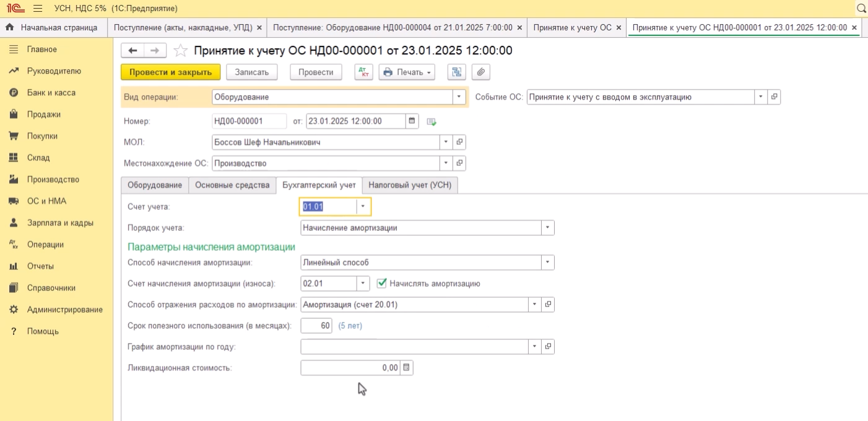
Task: Expand the Вид операции dropdown
Action: (x=459, y=97)
